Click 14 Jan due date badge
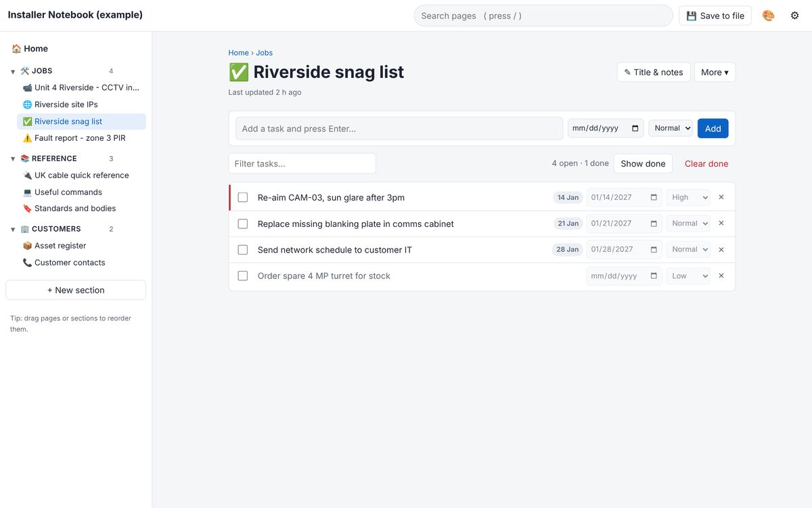The image size is (812, 508). click(x=568, y=197)
